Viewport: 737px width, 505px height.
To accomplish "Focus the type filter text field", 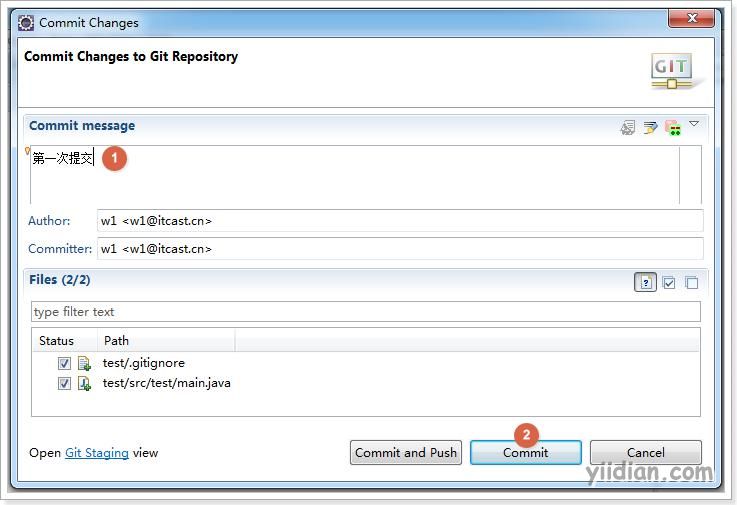I will click(x=366, y=312).
